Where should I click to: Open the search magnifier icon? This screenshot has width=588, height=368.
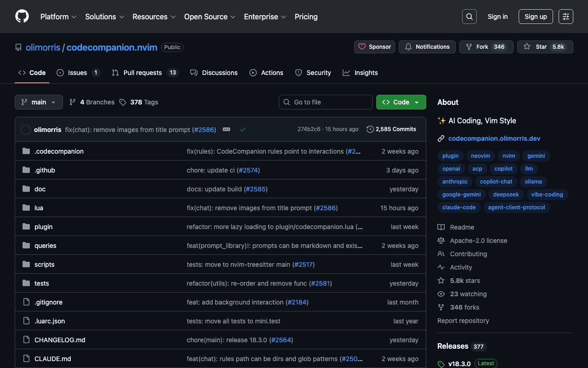(469, 17)
